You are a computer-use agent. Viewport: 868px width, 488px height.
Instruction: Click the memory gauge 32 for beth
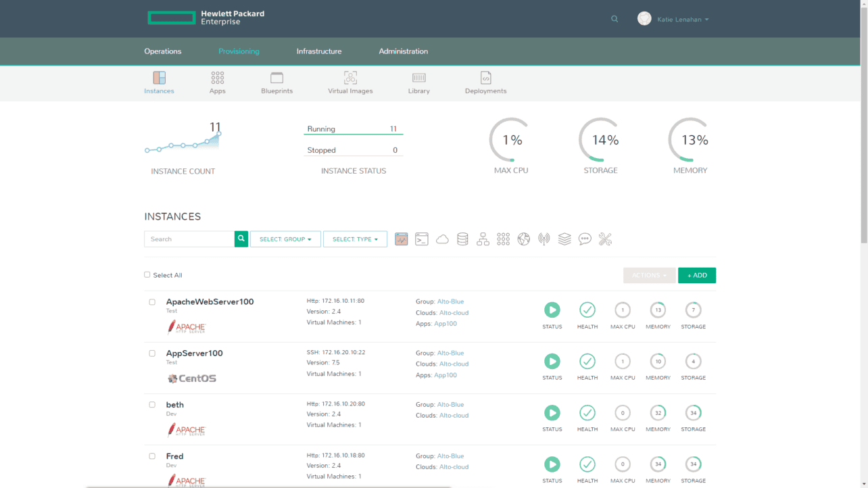tap(658, 412)
